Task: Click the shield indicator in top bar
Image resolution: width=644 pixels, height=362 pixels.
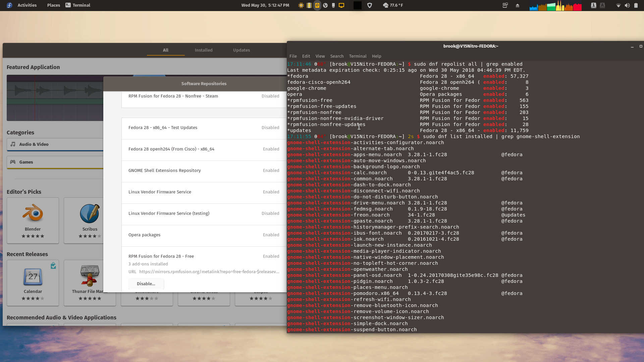Action: pyautogui.click(x=370, y=5)
